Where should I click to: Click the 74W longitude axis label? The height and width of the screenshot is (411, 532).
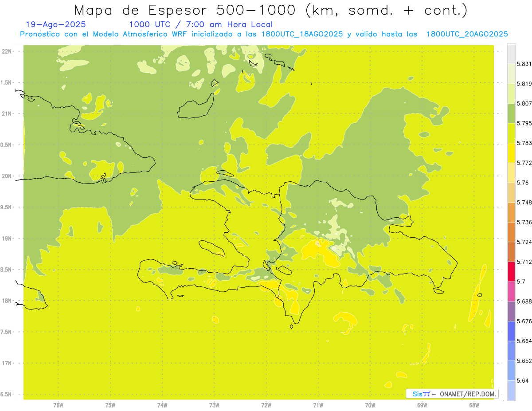point(162,405)
